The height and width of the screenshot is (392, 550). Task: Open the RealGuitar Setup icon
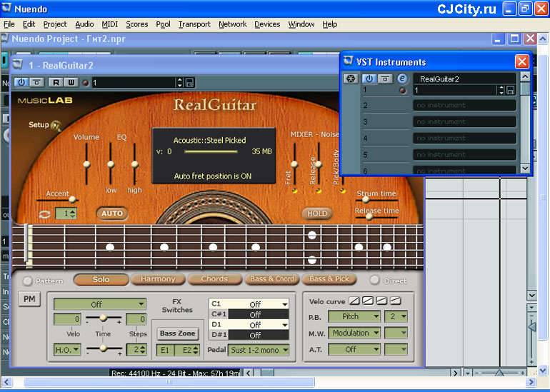tap(56, 125)
